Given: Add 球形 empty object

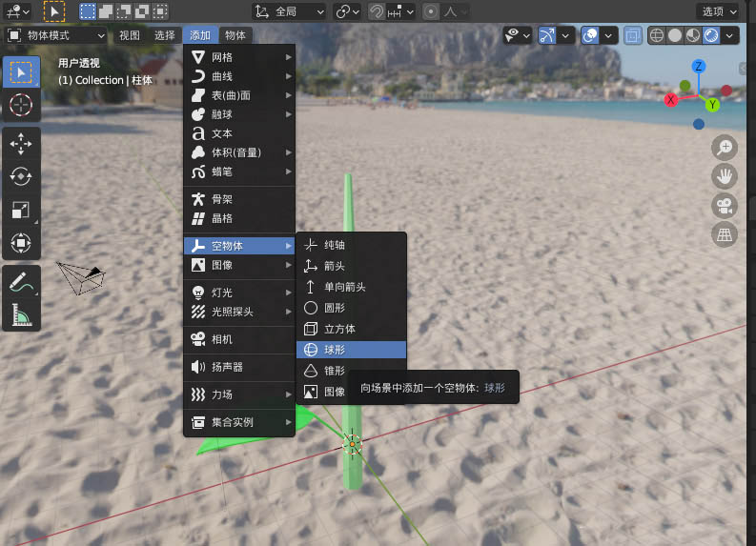Looking at the screenshot, I should click(x=352, y=350).
